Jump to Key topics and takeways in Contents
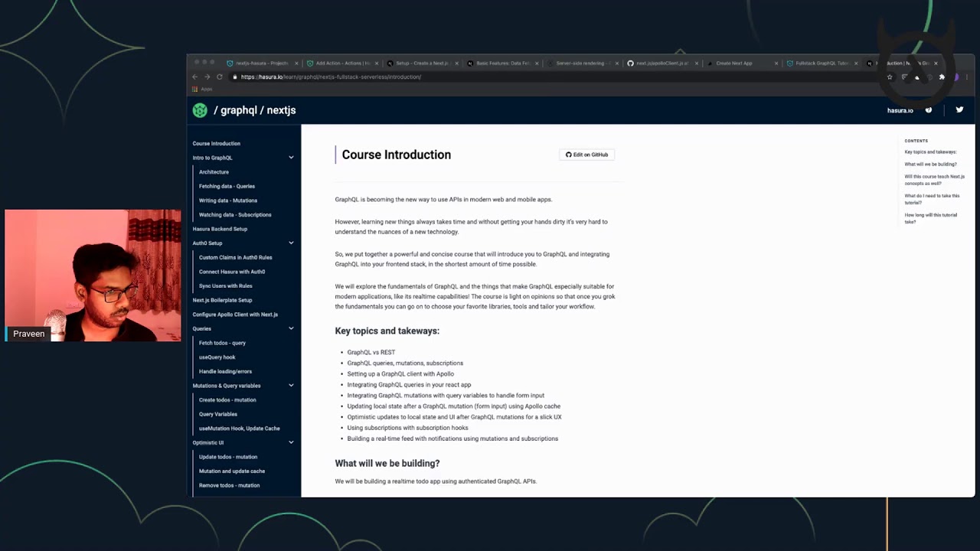Screen dimensions: 980x551 930,152
